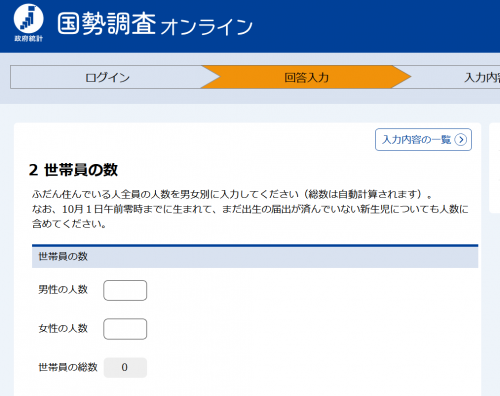Click the note text starting なお、10月1日
Screen dimensions: 500x396
(250, 216)
